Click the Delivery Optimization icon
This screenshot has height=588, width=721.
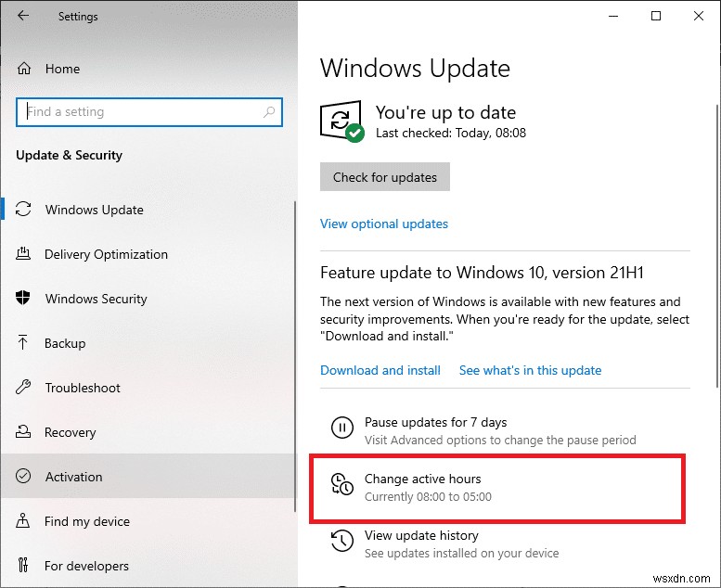(24, 254)
